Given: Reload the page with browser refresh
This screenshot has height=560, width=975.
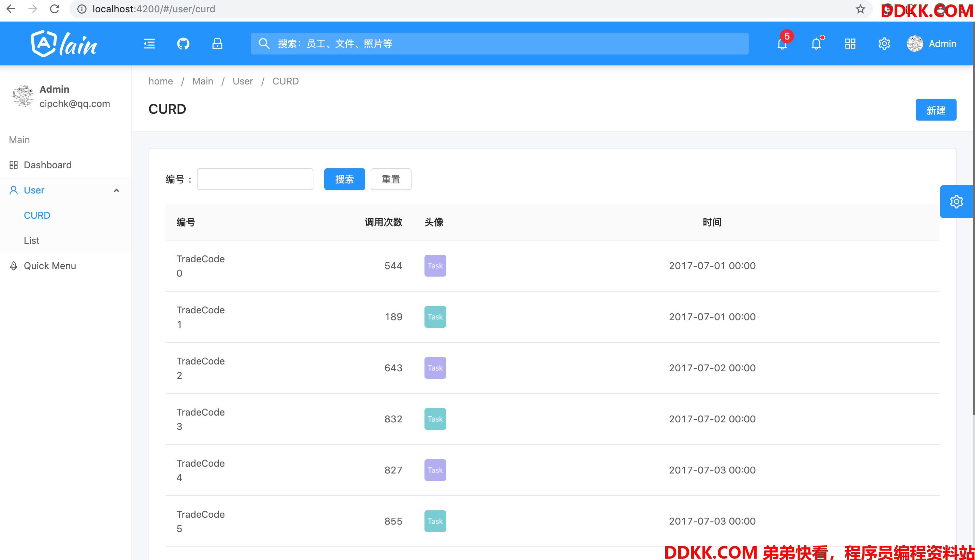Looking at the screenshot, I should (55, 9).
